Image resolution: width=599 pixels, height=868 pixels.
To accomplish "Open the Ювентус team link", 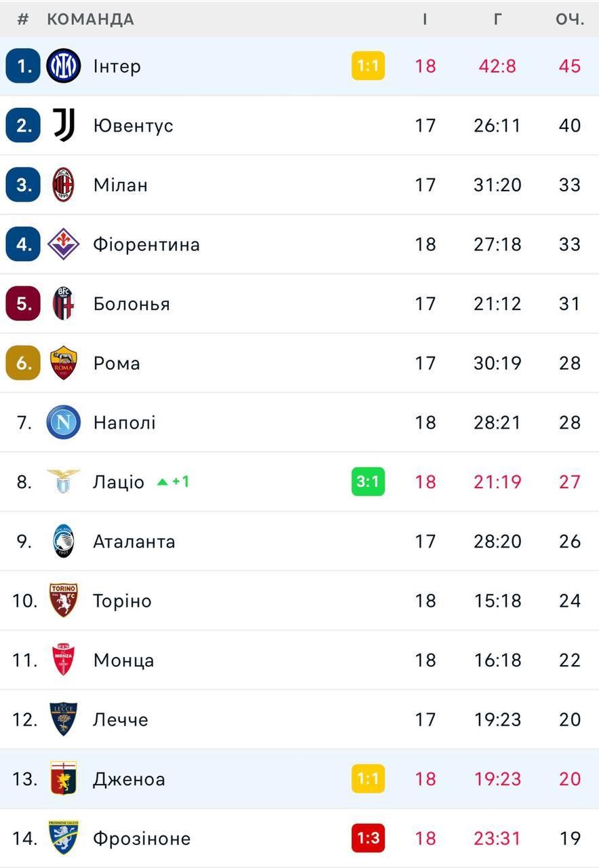I will tap(133, 126).
